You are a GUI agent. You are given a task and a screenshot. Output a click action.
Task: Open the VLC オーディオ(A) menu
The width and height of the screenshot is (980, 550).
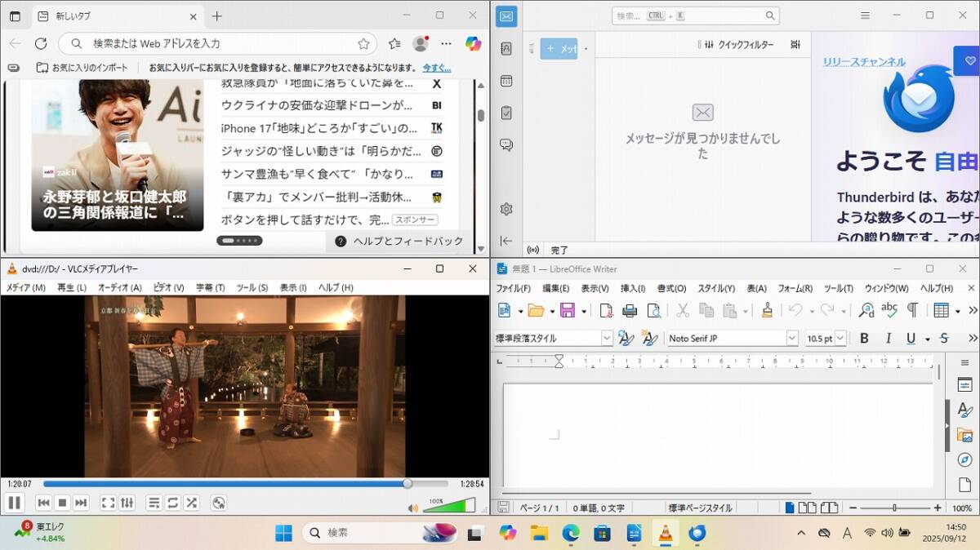(x=119, y=287)
